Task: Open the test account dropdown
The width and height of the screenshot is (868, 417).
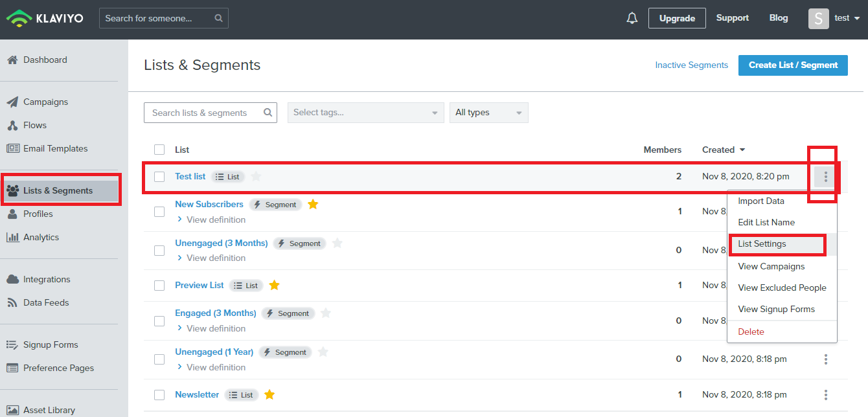Action: click(x=847, y=18)
